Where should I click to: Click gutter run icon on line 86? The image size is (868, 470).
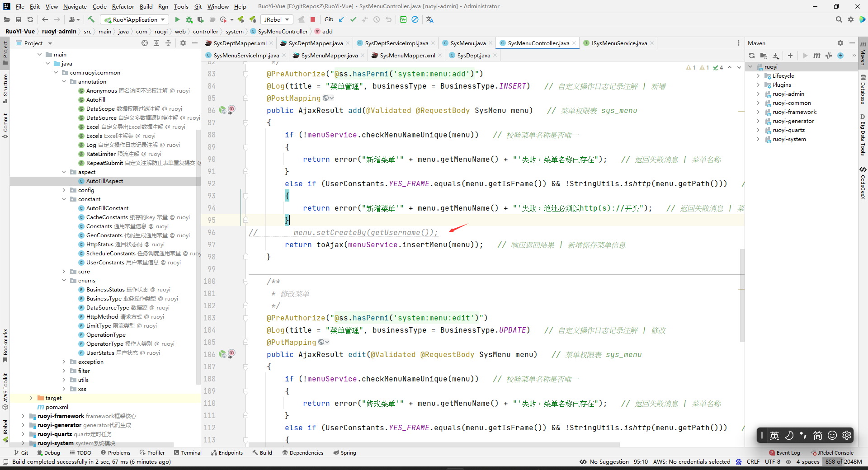[x=222, y=110]
